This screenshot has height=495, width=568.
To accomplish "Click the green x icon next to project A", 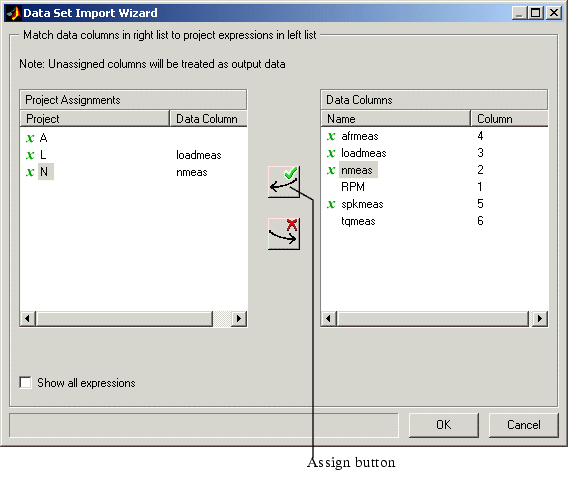I will [30, 138].
